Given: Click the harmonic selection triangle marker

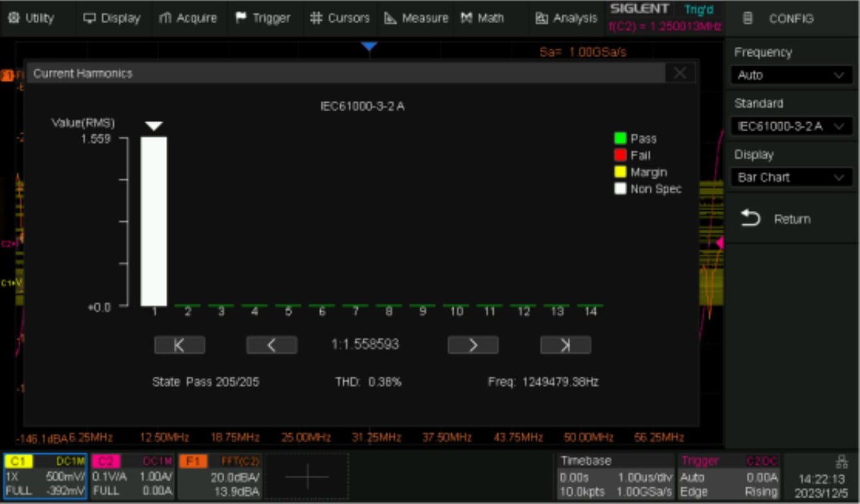Looking at the screenshot, I should pyautogui.click(x=154, y=126).
